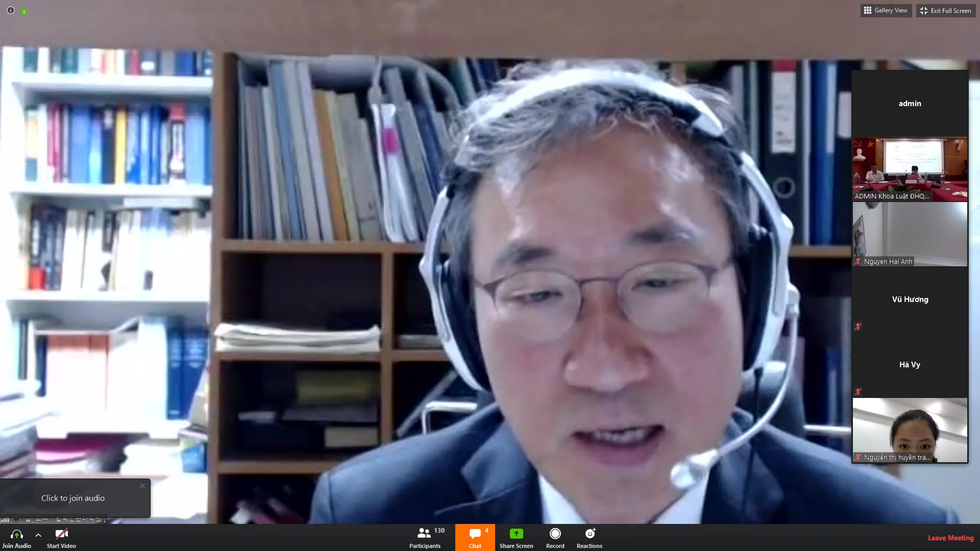
Task: Click the 'Click to join audio' popup
Action: [73, 498]
